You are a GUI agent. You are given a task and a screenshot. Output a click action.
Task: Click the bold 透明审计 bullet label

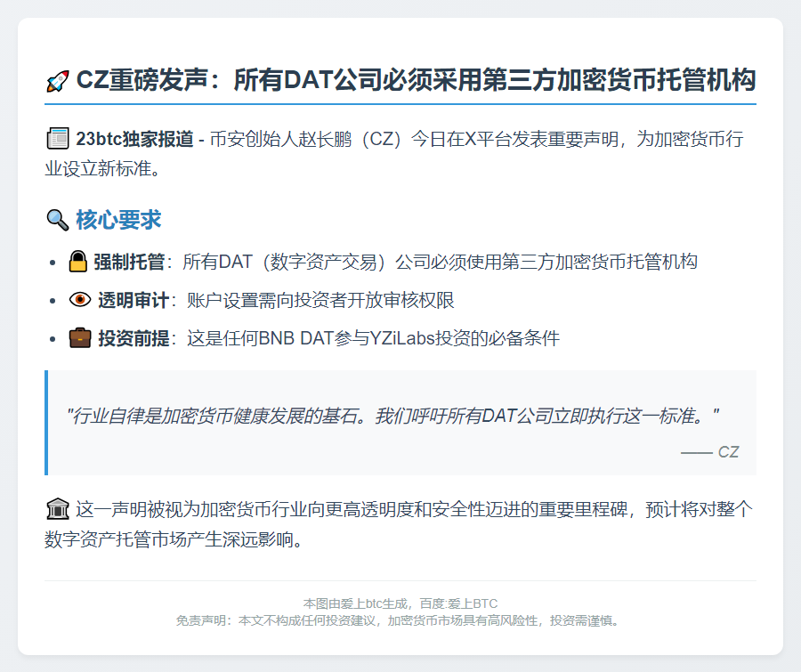[133, 300]
